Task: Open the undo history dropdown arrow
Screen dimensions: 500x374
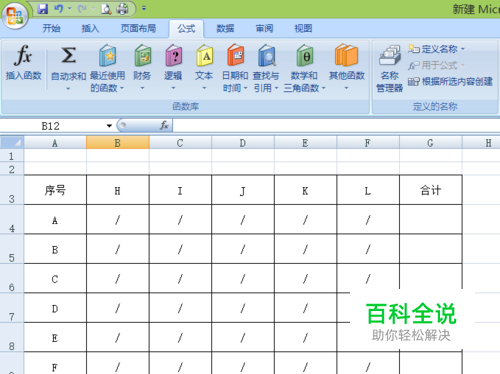Action: 70,8
